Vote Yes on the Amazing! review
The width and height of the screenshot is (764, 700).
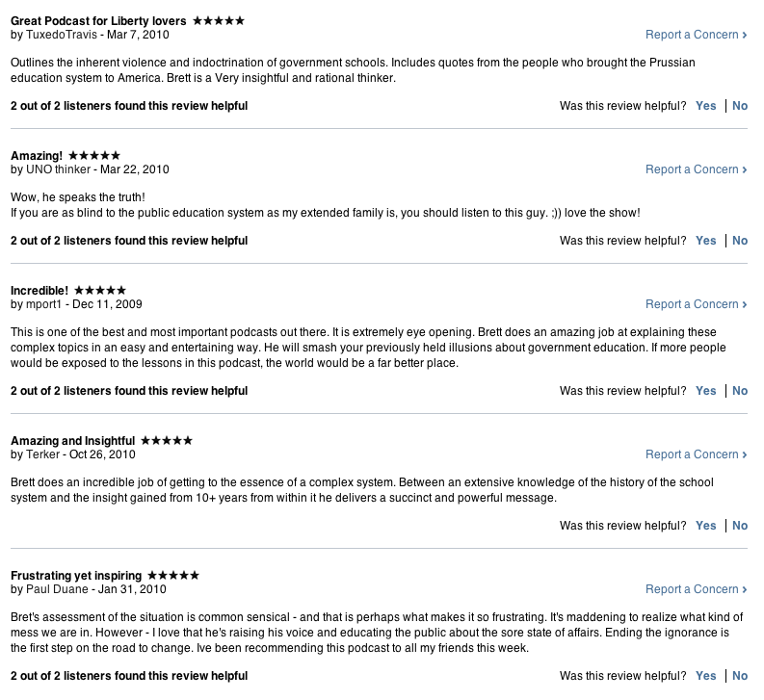click(706, 241)
